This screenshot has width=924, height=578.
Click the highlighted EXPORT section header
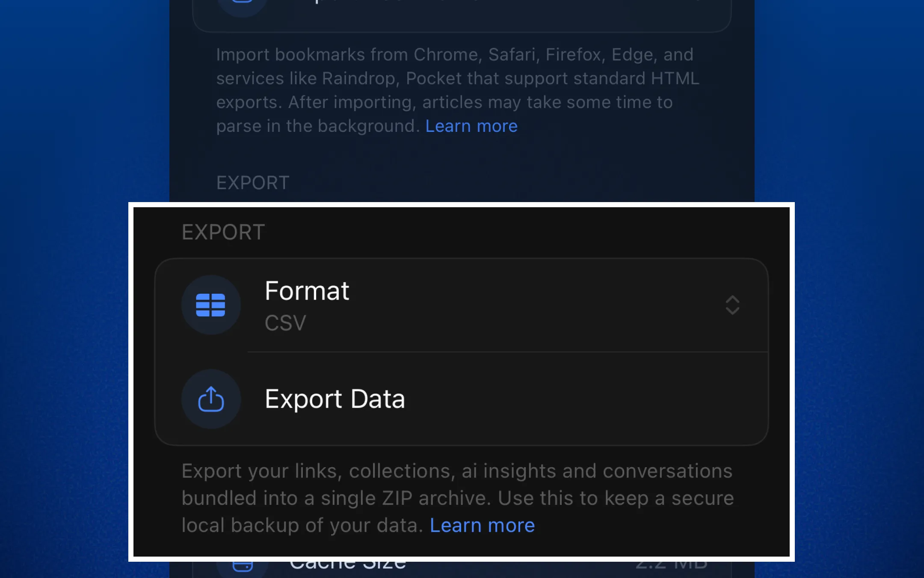tap(223, 232)
